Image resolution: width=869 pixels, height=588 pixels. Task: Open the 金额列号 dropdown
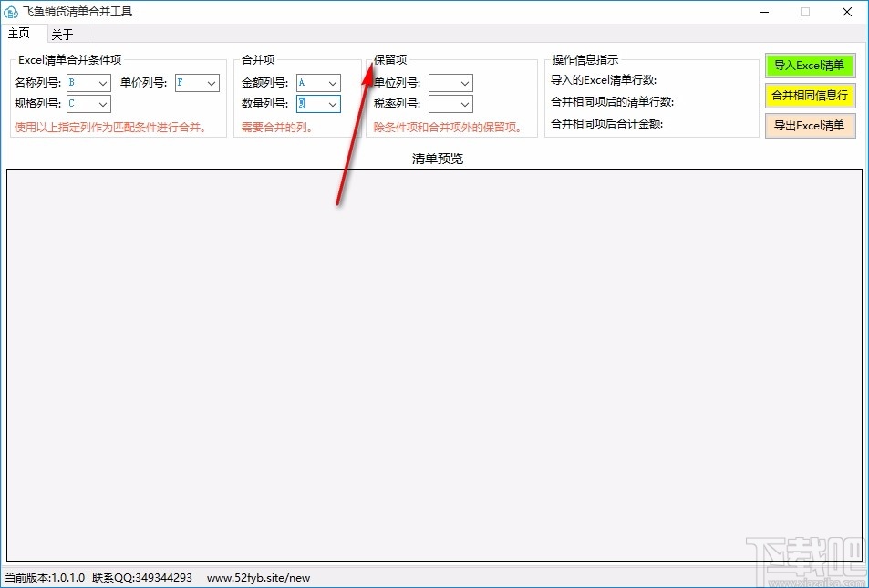[332, 82]
